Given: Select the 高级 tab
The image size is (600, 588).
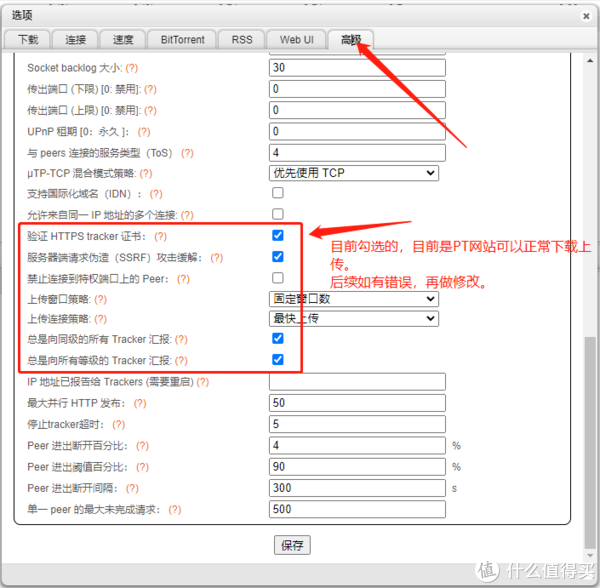Looking at the screenshot, I should tap(351, 39).
